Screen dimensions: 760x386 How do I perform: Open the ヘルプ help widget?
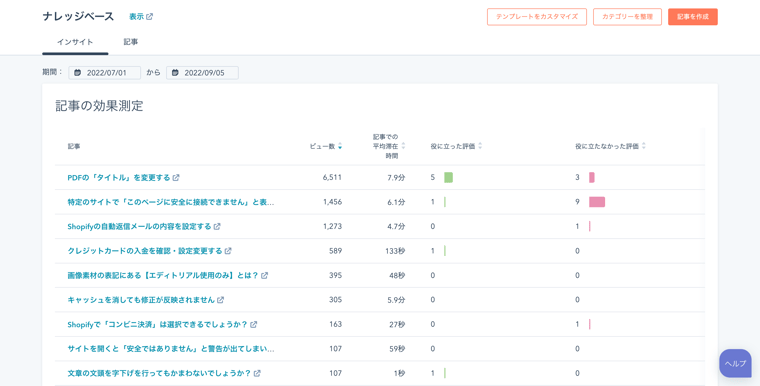pyautogui.click(x=735, y=363)
